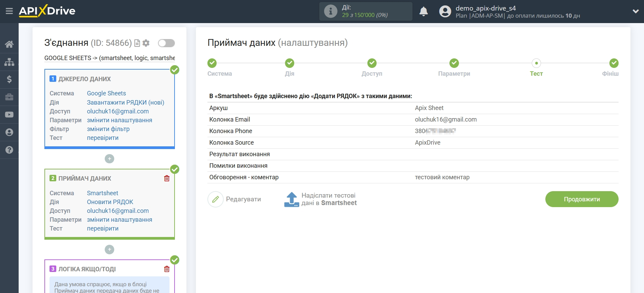Click the Продовжити button
644x293 pixels.
(582, 199)
